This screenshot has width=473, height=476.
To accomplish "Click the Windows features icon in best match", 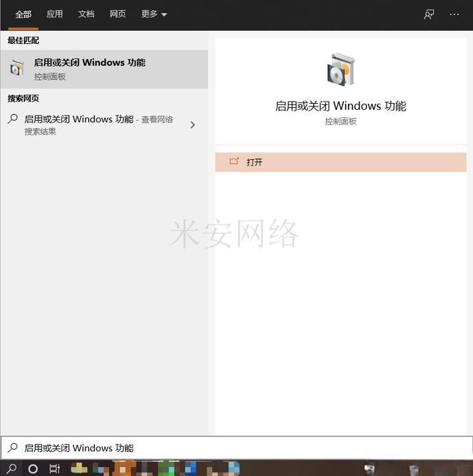I will 17,68.
